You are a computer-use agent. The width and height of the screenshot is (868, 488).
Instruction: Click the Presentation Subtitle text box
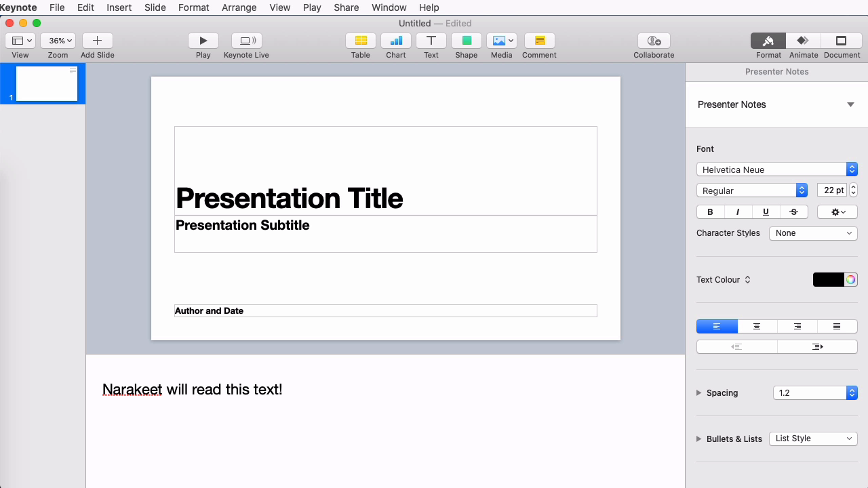coord(386,234)
